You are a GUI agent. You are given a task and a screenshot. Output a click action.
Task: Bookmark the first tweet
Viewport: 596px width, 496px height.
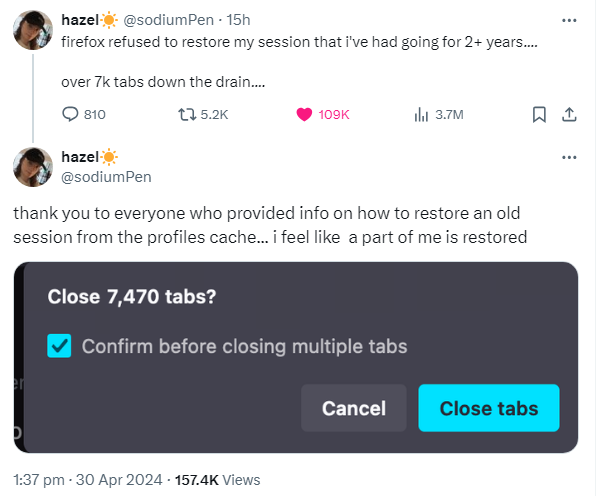[x=539, y=114]
